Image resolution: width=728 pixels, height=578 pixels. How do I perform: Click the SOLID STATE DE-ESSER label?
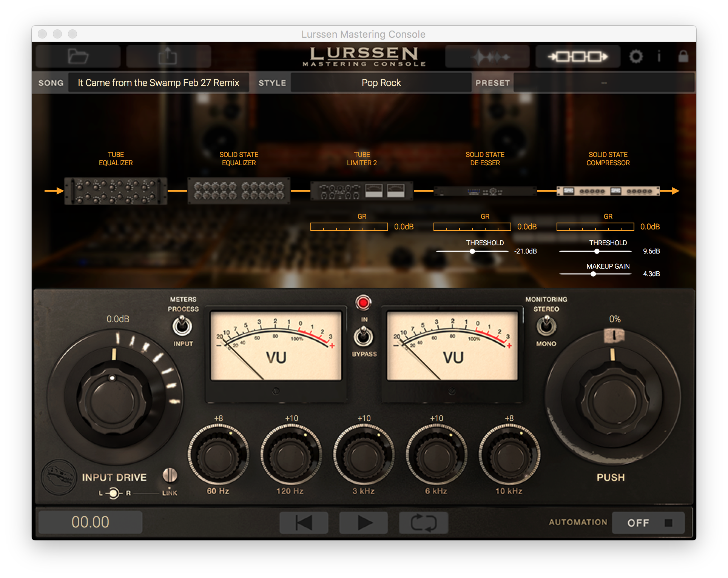(485, 159)
